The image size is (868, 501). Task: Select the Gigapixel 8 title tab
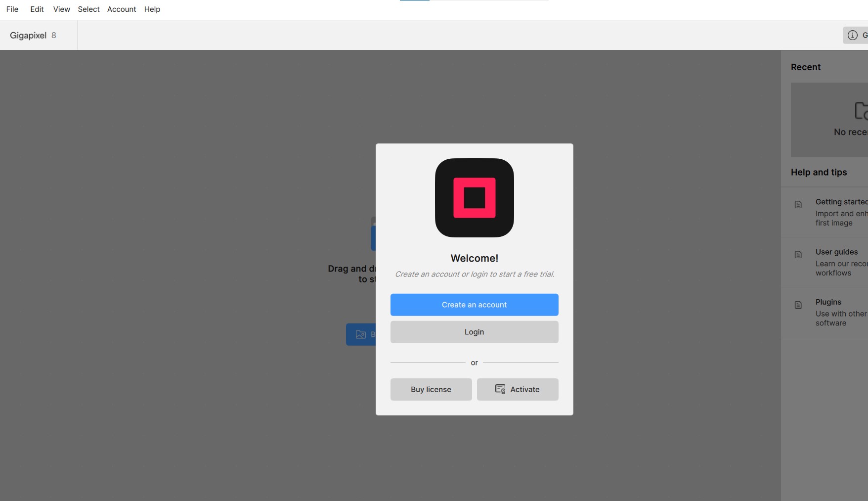33,36
